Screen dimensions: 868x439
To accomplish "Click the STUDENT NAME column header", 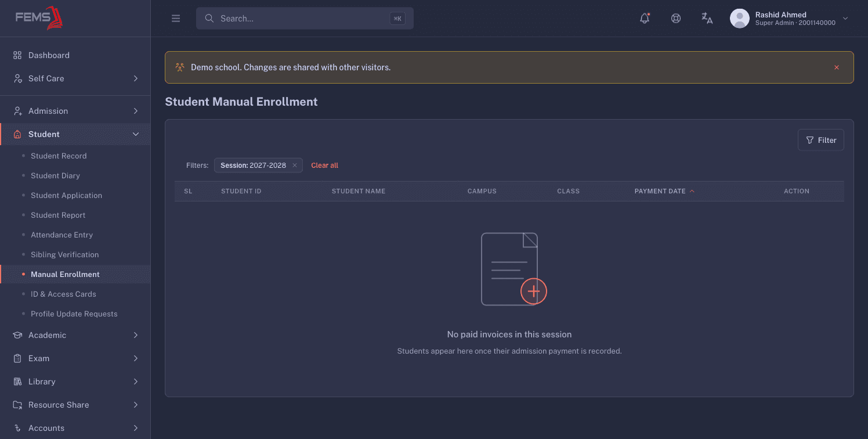I will [x=359, y=191].
